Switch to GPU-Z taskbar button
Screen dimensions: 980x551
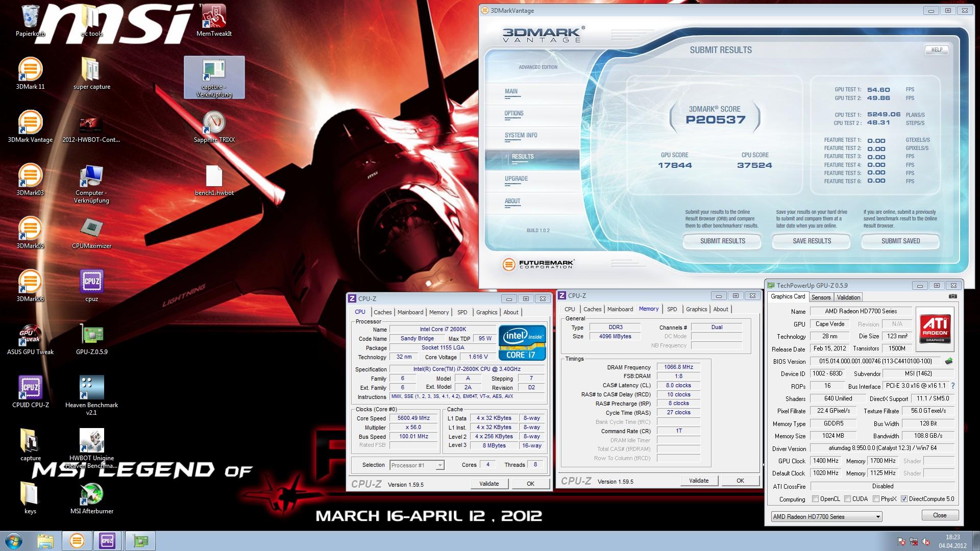(140, 541)
